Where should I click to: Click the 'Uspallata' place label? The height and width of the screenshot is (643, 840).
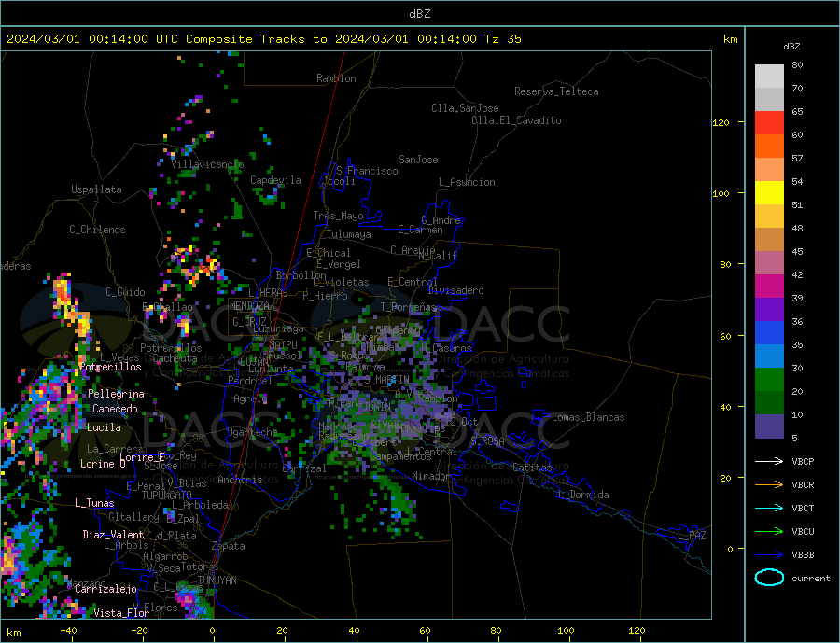point(96,189)
